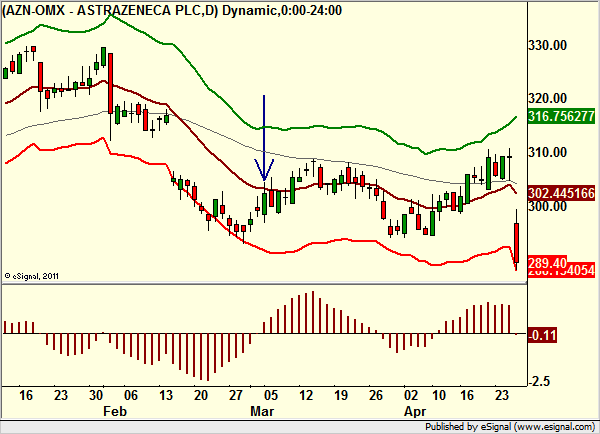Select the 30 date label
The image size is (600, 434).
click(96, 395)
